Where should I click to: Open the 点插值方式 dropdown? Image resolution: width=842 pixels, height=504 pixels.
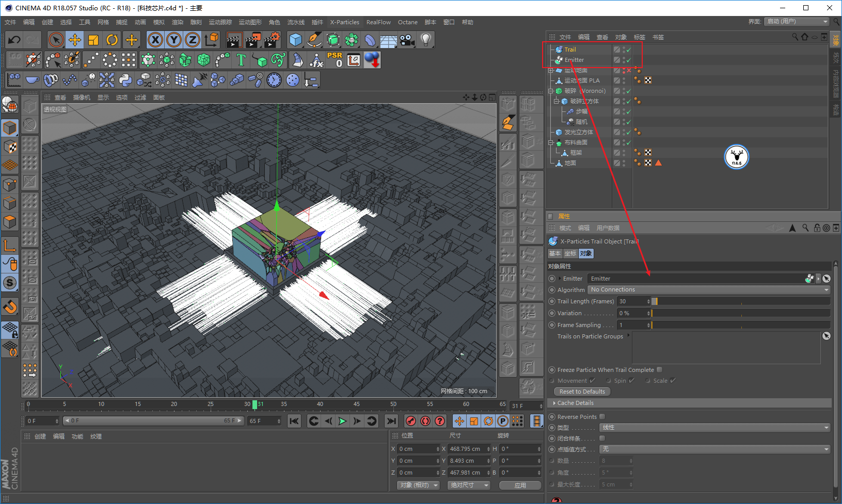tap(715, 449)
